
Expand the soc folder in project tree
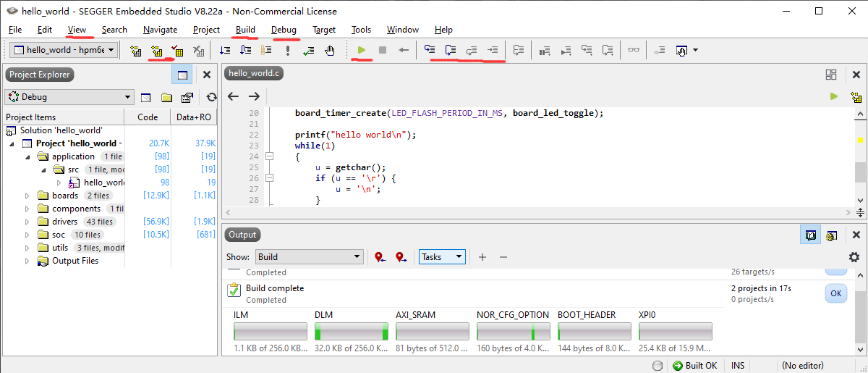tap(28, 235)
